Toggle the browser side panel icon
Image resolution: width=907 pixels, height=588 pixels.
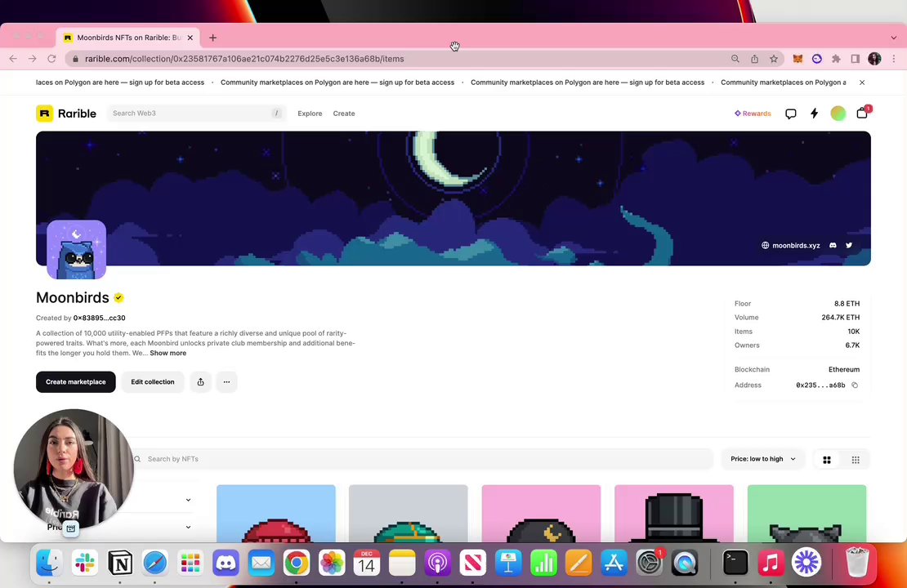[855, 59]
